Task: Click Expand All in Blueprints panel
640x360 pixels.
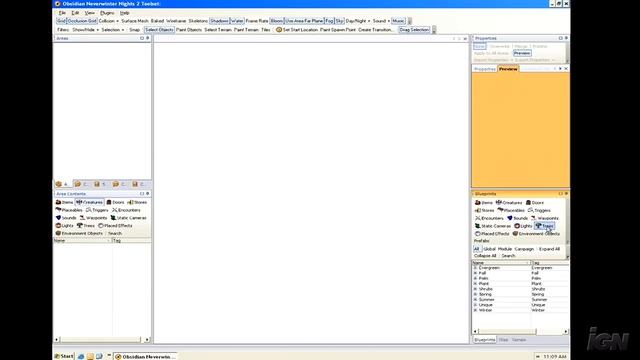Action: [549, 249]
